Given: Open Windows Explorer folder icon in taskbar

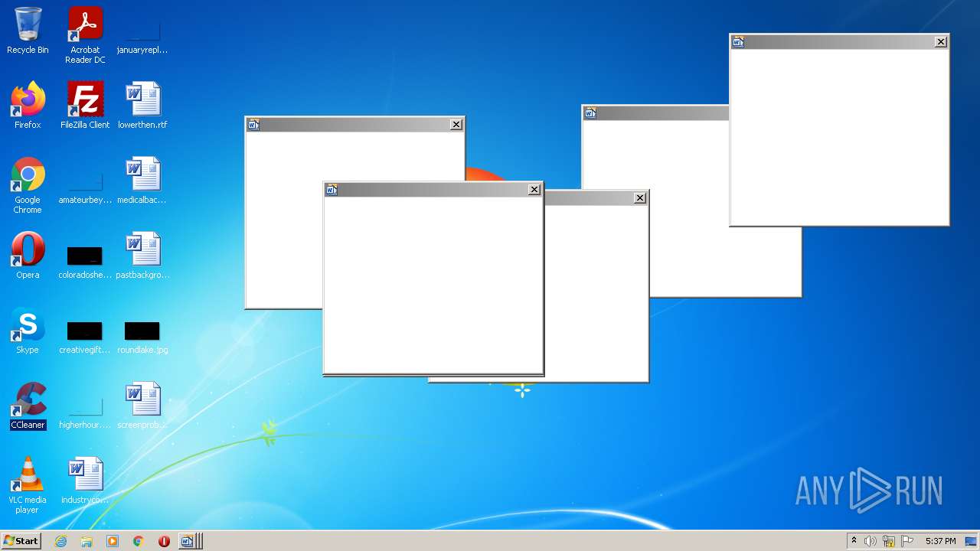Looking at the screenshot, I should coord(87,541).
